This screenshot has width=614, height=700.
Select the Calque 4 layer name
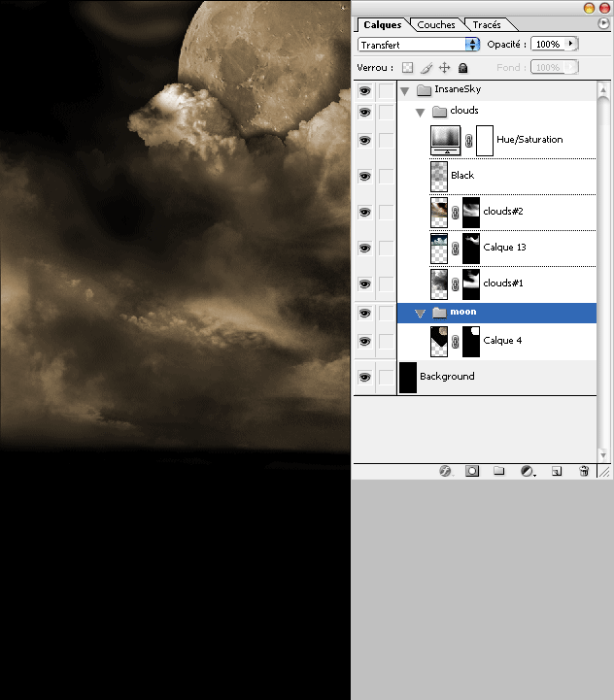(x=502, y=341)
